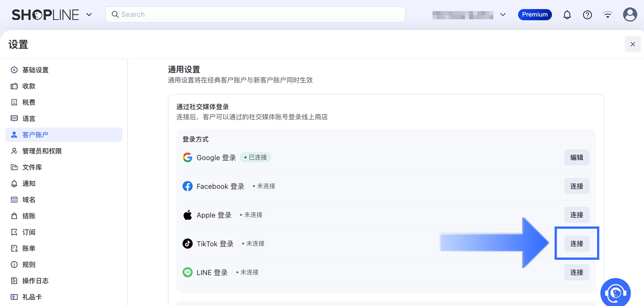
Task: Click the Search input field
Action: [x=255, y=14]
